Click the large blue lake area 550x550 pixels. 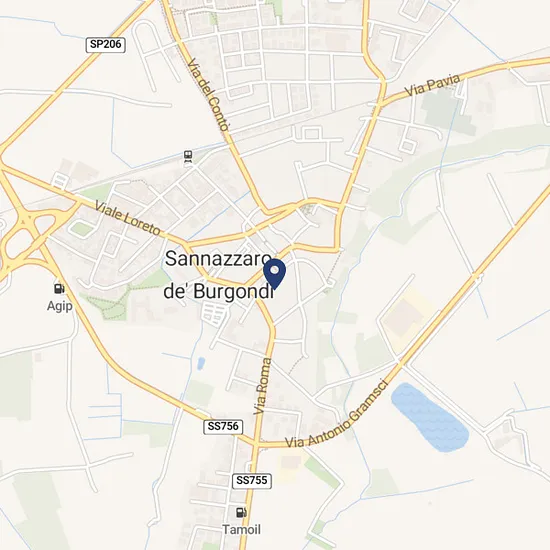[x=429, y=417]
